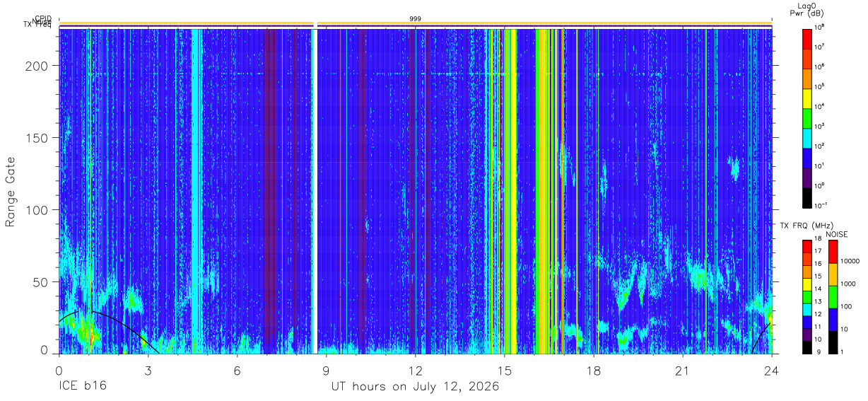The width and height of the screenshot is (868, 401).
Task: Click the green segment of NOISE colorbar
Action: (833, 297)
